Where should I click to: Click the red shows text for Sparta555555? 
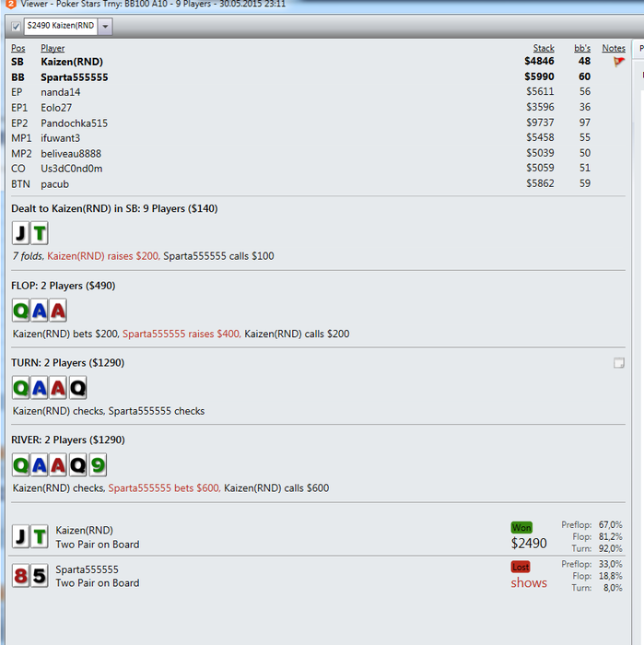click(x=529, y=583)
